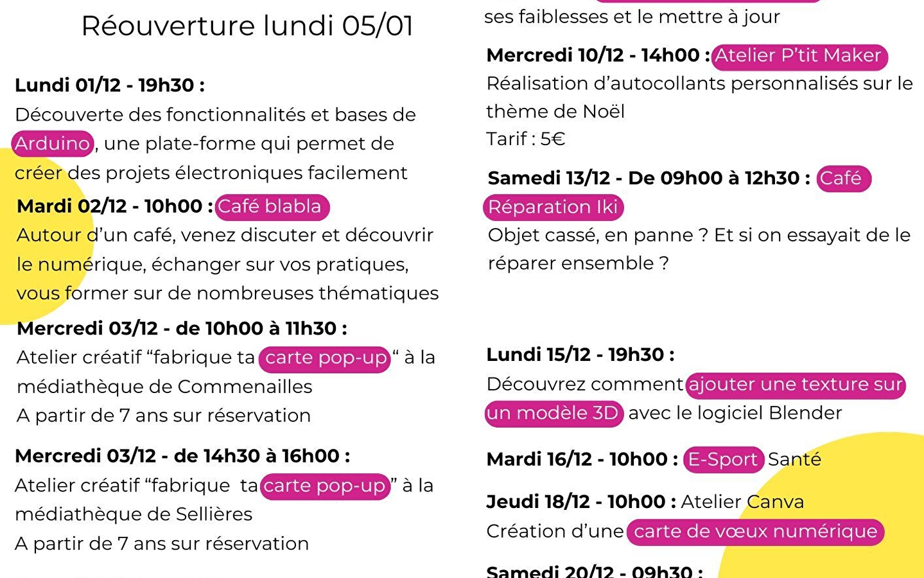Screen dimensions: 924x578
Task: Click the Tarif : 5€ text
Action: tap(525, 139)
